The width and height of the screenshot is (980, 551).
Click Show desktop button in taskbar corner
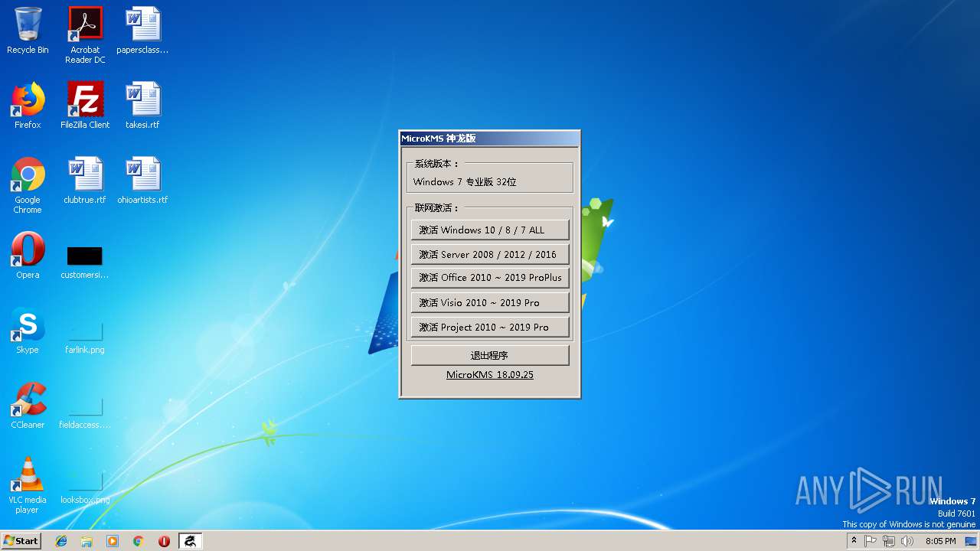pyautogui.click(x=972, y=541)
